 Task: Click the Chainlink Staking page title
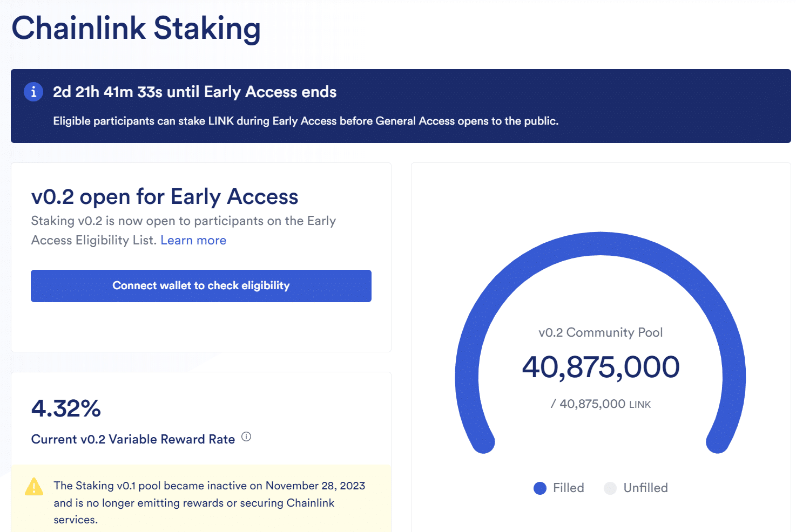pos(136,29)
